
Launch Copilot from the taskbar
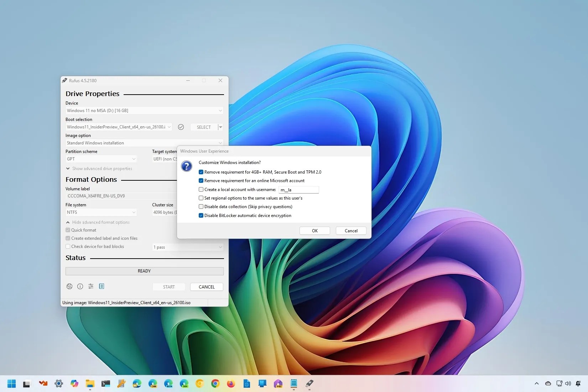pyautogui.click(x=74, y=384)
